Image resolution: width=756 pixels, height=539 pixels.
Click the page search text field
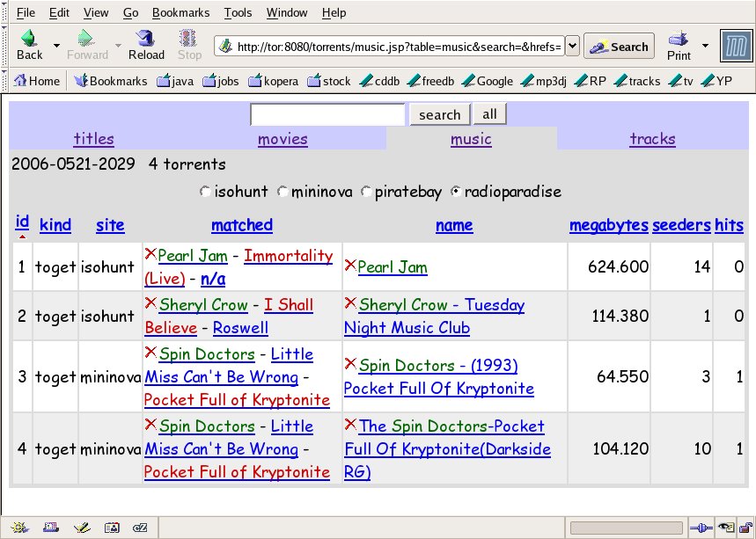327,114
